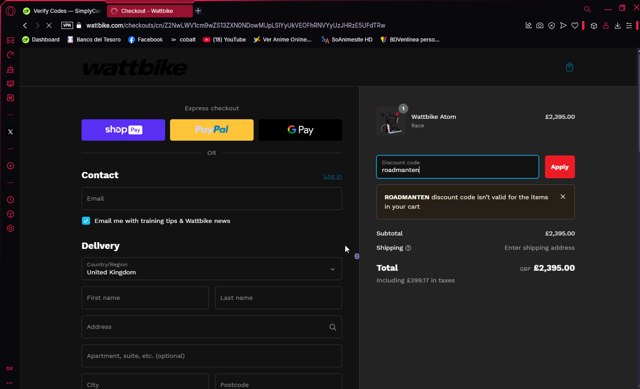Open the cobalt bookmark

pyautogui.click(x=183, y=40)
